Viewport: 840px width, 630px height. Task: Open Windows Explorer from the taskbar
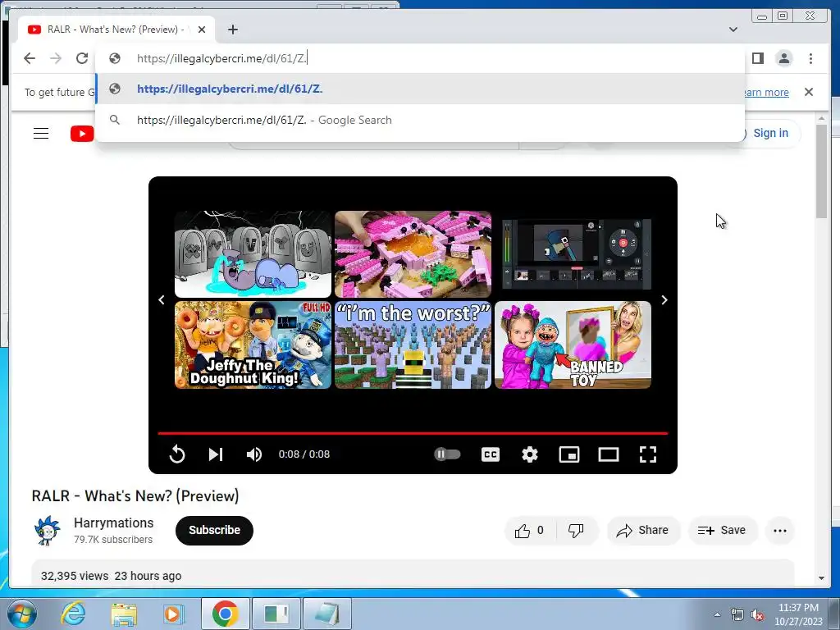click(x=124, y=614)
